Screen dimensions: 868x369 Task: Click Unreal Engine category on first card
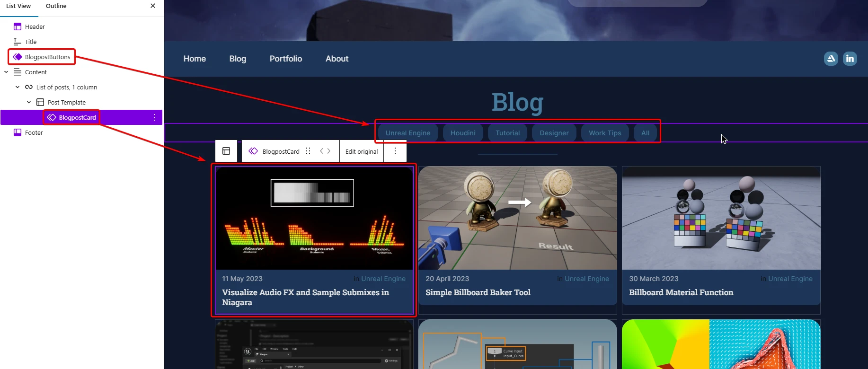point(383,279)
